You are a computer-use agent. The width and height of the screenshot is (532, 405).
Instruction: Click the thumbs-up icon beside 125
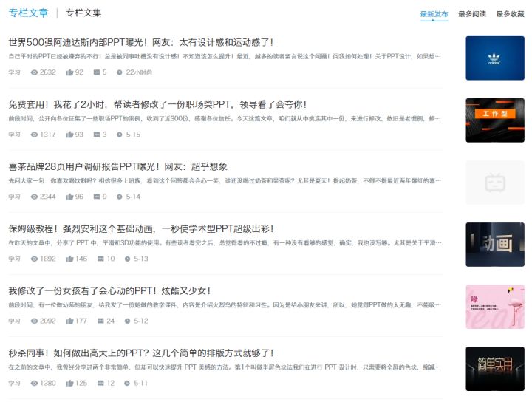point(69,383)
